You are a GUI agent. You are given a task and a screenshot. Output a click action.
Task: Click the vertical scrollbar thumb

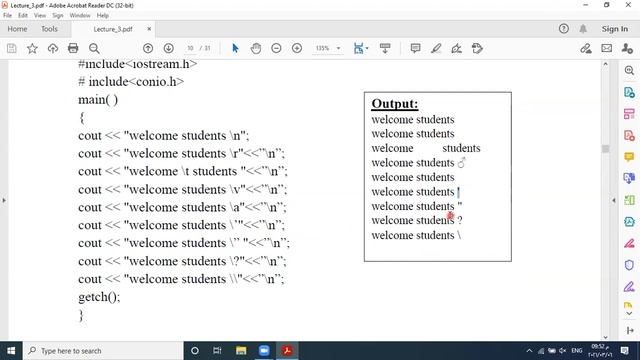click(x=605, y=149)
